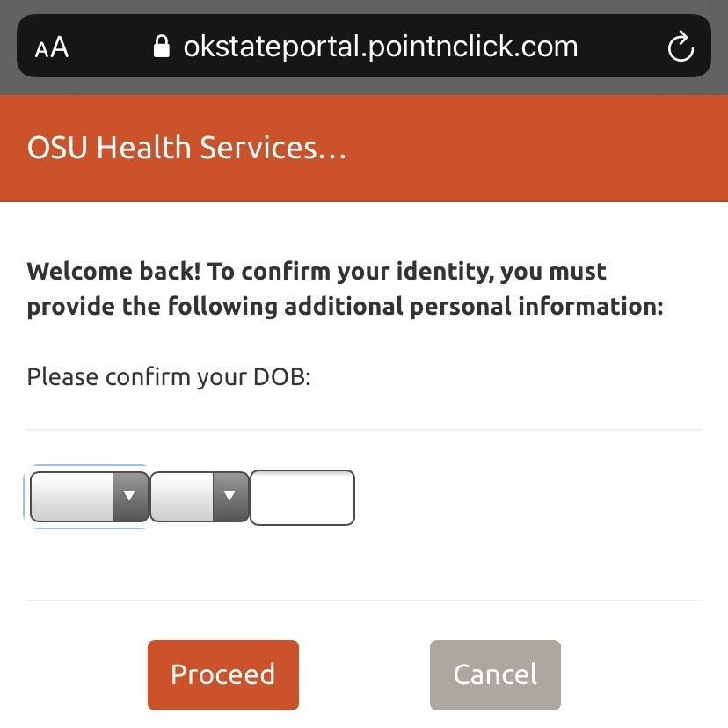Click the padlock security icon in address bar
The image size is (728, 728).
point(163,46)
